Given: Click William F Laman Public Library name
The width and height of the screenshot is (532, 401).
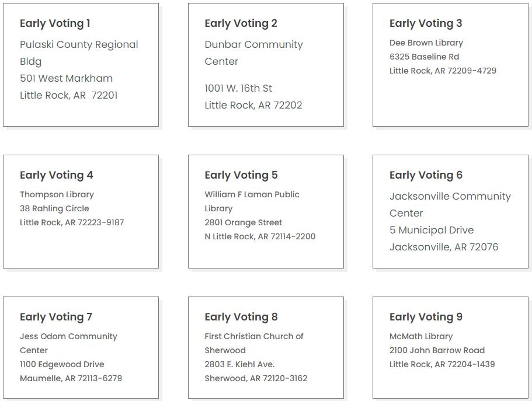Looking at the screenshot, I should pyautogui.click(x=252, y=194).
